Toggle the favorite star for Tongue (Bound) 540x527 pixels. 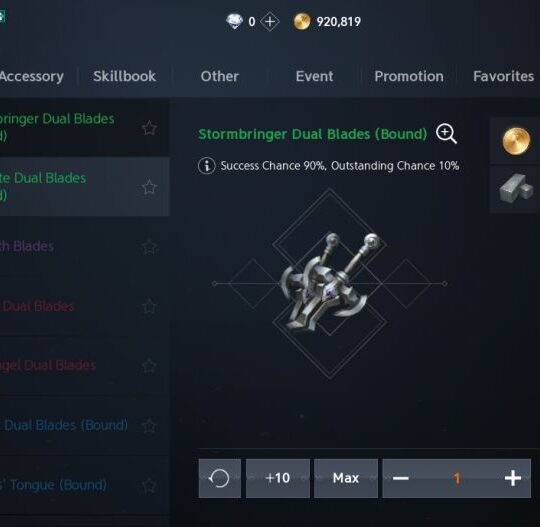pos(149,485)
